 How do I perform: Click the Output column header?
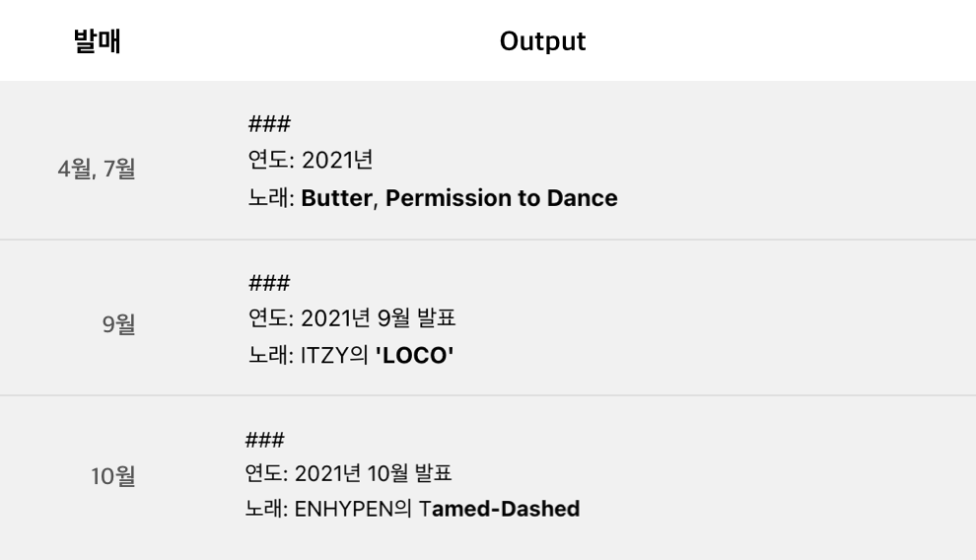point(542,41)
